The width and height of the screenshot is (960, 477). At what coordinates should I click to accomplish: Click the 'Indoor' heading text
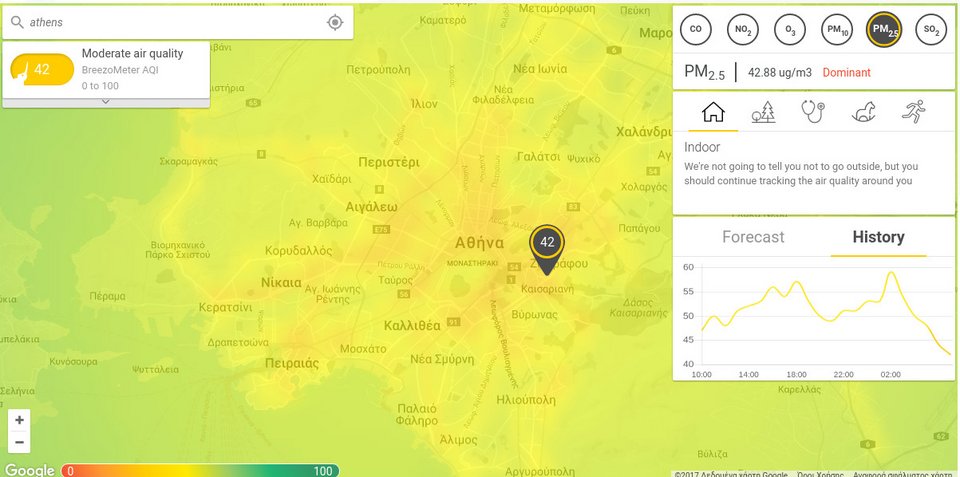[702, 147]
